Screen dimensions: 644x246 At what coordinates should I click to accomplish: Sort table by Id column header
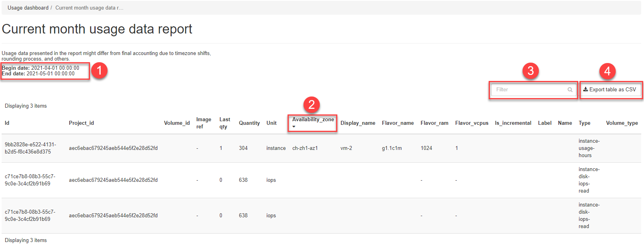click(x=7, y=123)
